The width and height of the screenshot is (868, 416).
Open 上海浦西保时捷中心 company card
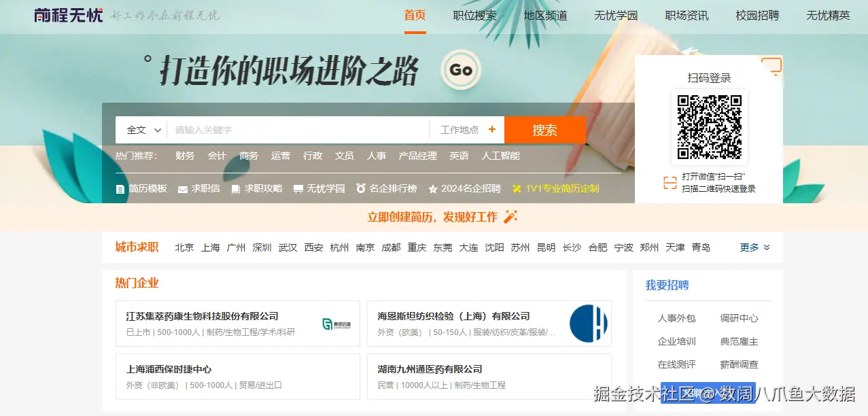coord(238,377)
